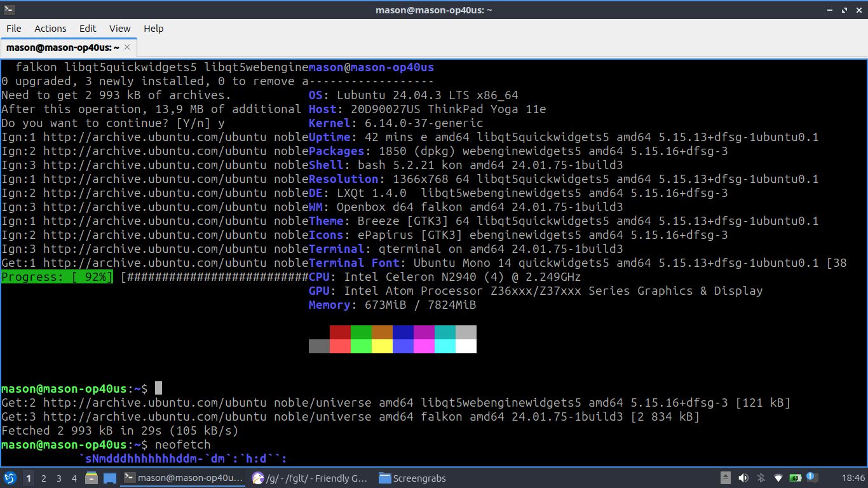868x488 pixels.
Task: Open the network connections tray icon
Action: (778, 478)
